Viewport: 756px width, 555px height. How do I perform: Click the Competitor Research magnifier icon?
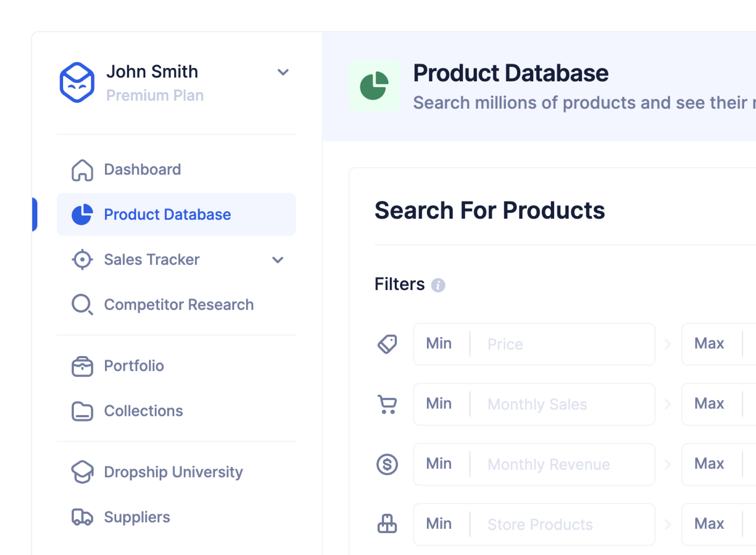(82, 304)
